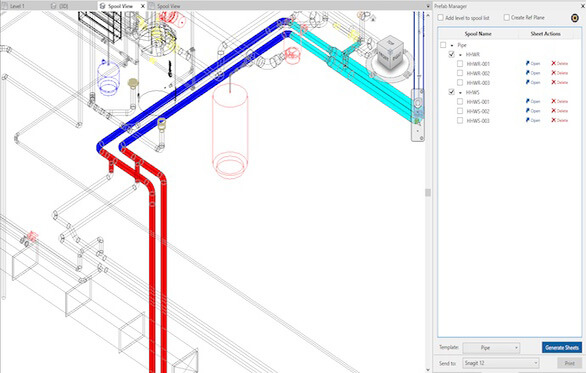Collapse the HHWS group arrow
The height and width of the screenshot is (373, 586).
tap(460, 92)
